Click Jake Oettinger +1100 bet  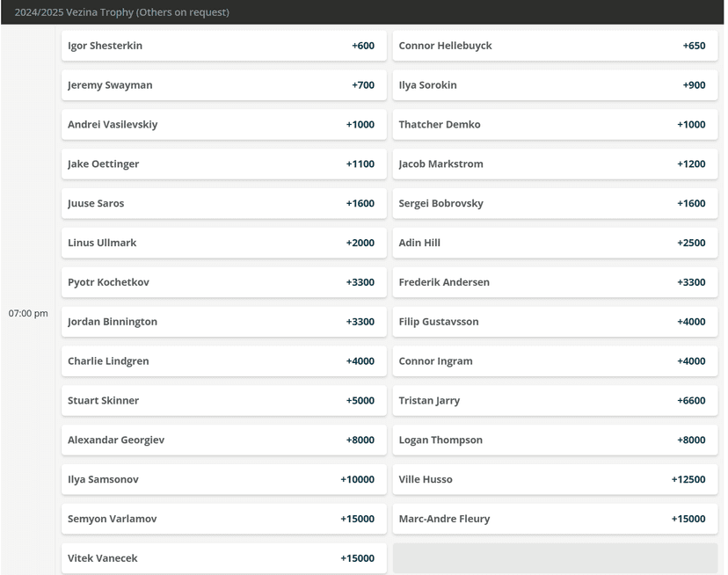(x=224, y=164)
